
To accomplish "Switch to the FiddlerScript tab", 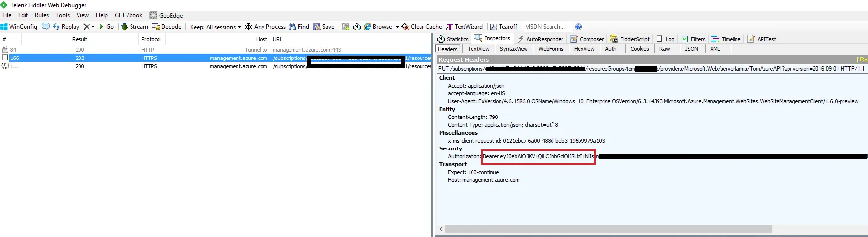I will 630,39.
